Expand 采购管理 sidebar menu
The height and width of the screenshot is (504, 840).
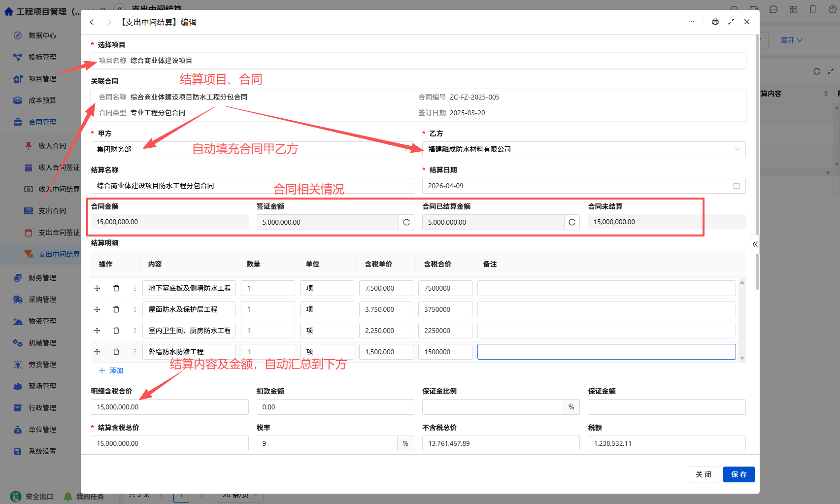point(42,300)
